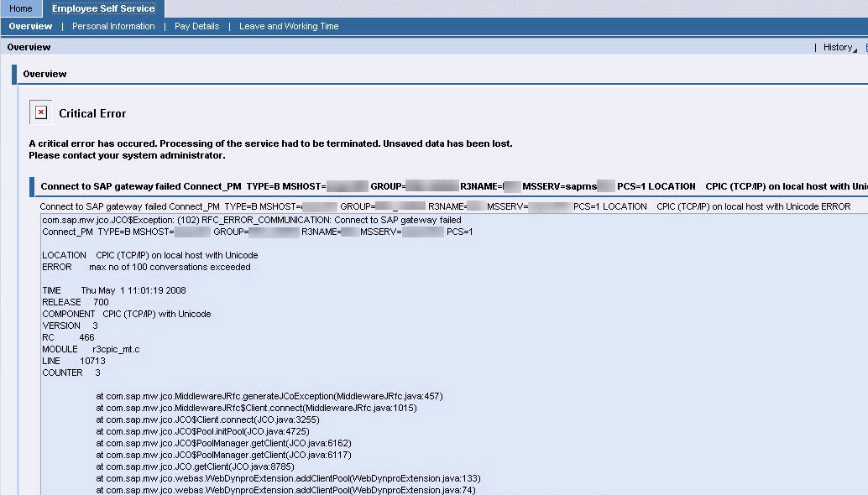Screen dimensions: 868x495
Task: Click the Critical Error heading
Action: (x=92, y=113)
